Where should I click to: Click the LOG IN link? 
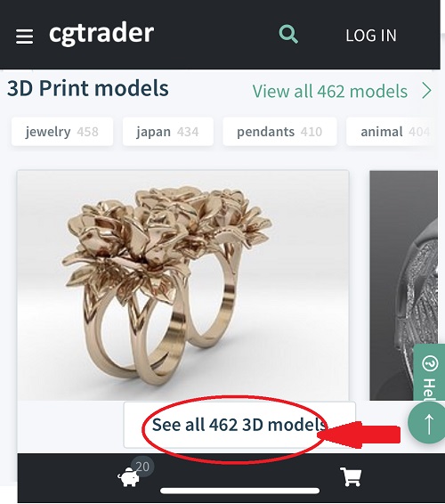(x=371, y=36)
